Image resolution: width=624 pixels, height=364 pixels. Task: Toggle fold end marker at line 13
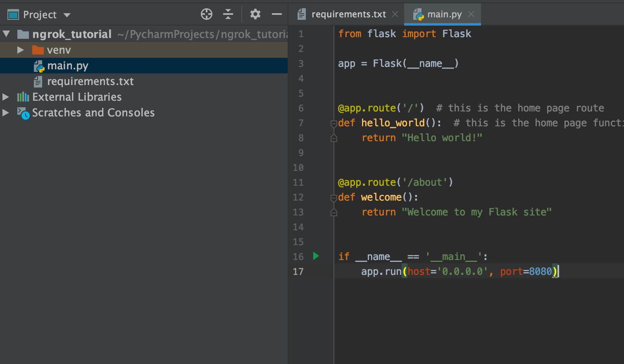tap(333, 213)
